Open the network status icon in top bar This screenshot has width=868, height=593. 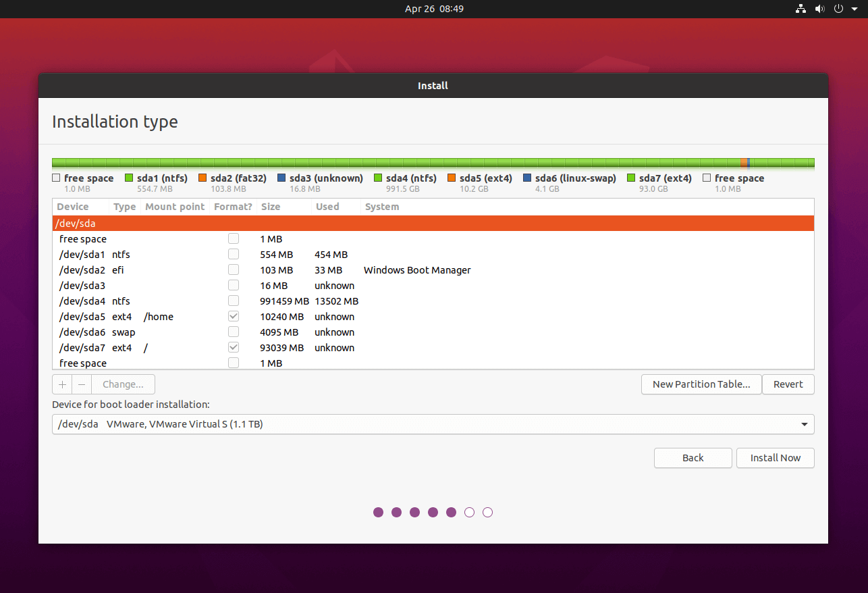[801, 9]
